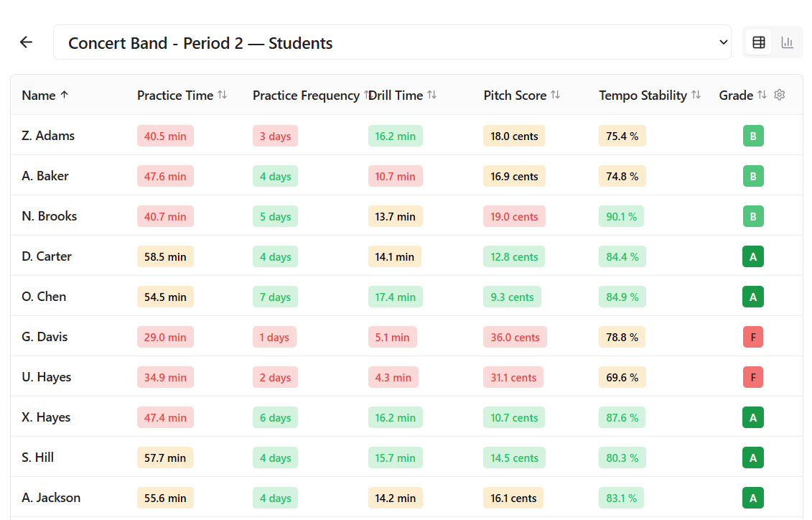Open the column settings gear
Screen dimensions: 812x520
click(x=780, y=95)
